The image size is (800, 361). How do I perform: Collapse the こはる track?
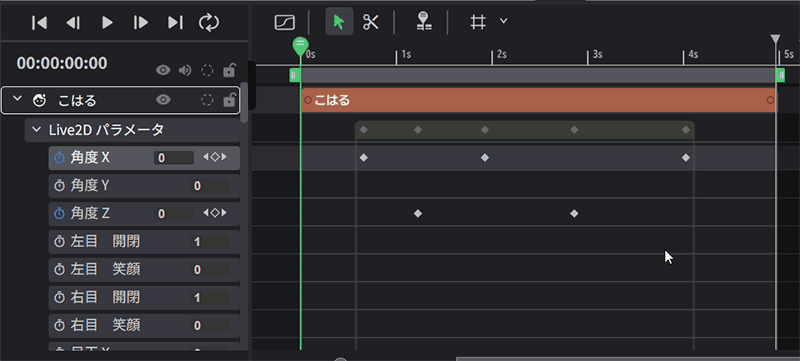(x=17, y=99)
